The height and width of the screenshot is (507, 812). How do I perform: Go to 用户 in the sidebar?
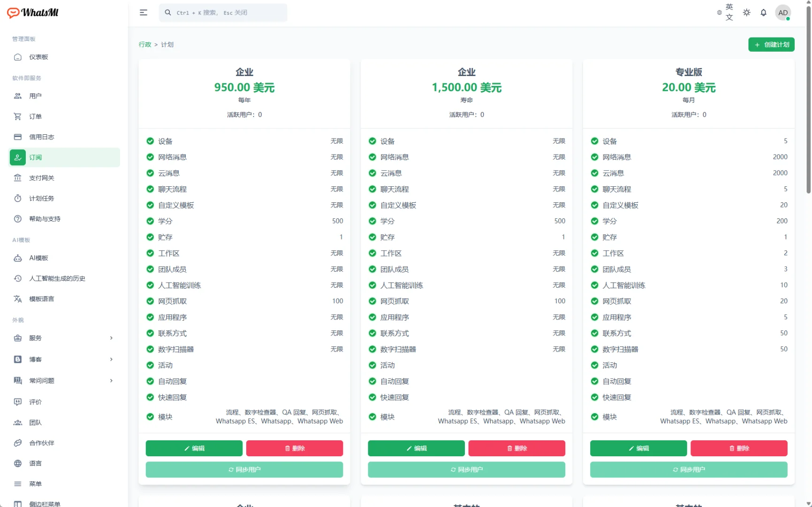64,96
